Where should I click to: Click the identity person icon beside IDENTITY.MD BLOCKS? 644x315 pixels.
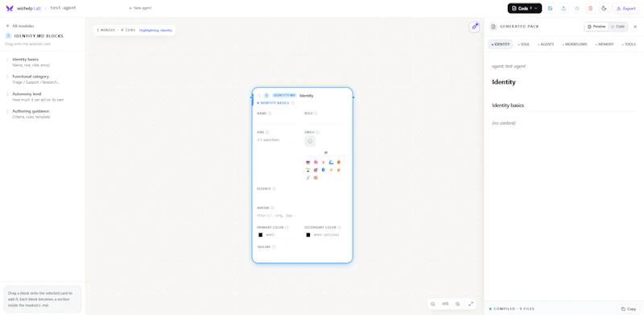point(8,35)
